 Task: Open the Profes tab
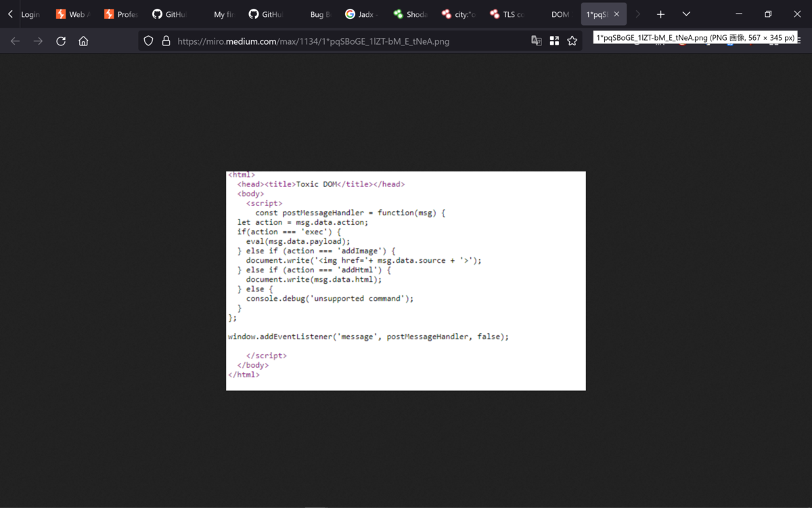[120, 14]
